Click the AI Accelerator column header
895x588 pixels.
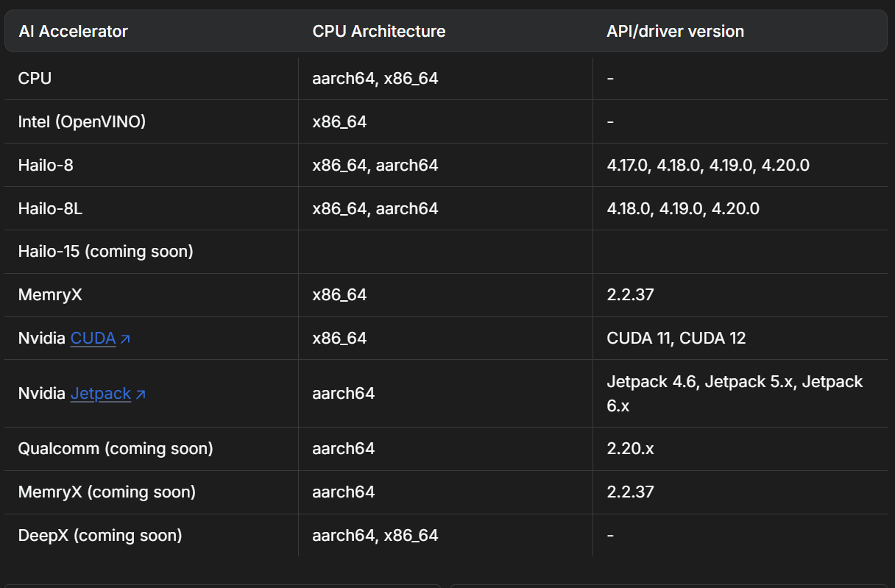coord(73,32)
